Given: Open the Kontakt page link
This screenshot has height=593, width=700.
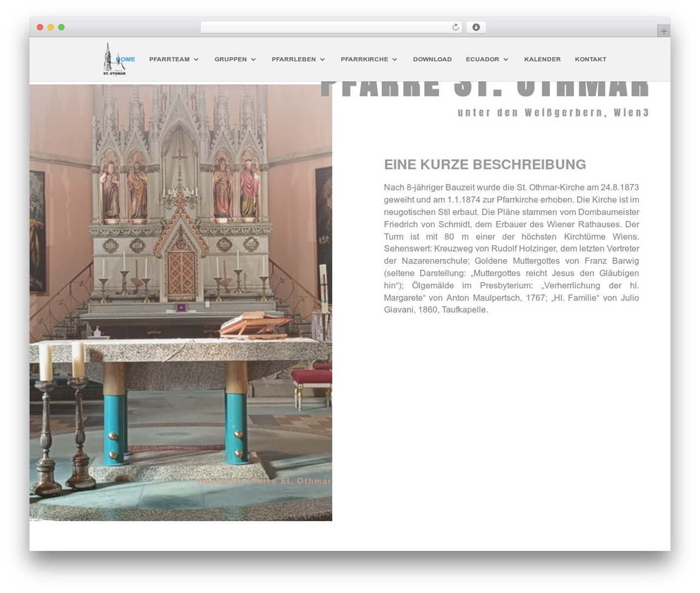Looking at the screenshot, I should pos(591,59).
